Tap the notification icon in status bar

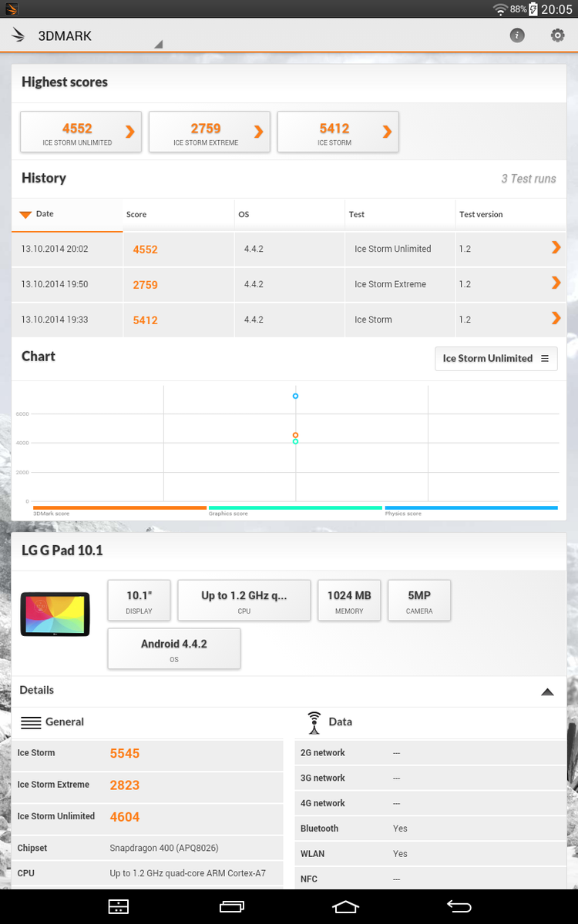[x=12, y=9]
